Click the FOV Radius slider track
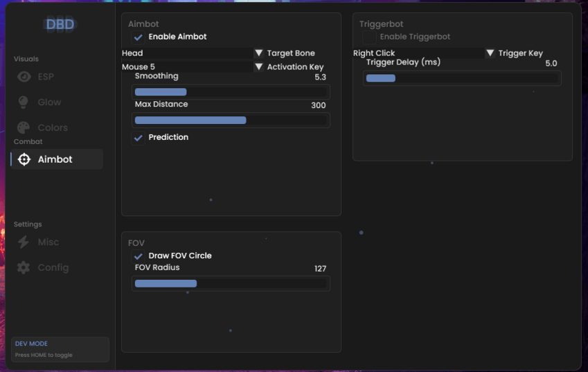Screen dimensions: 588x372 pyautogui.click(x=231, y=283)
